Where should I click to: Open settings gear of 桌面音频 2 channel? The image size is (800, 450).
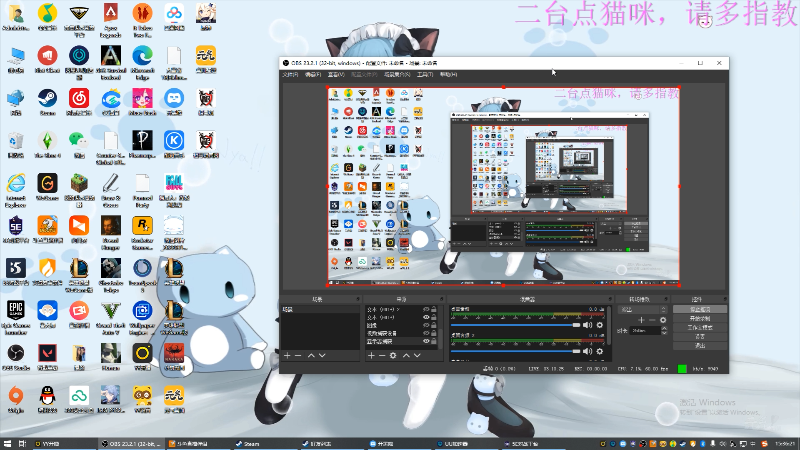pos(599,351)
